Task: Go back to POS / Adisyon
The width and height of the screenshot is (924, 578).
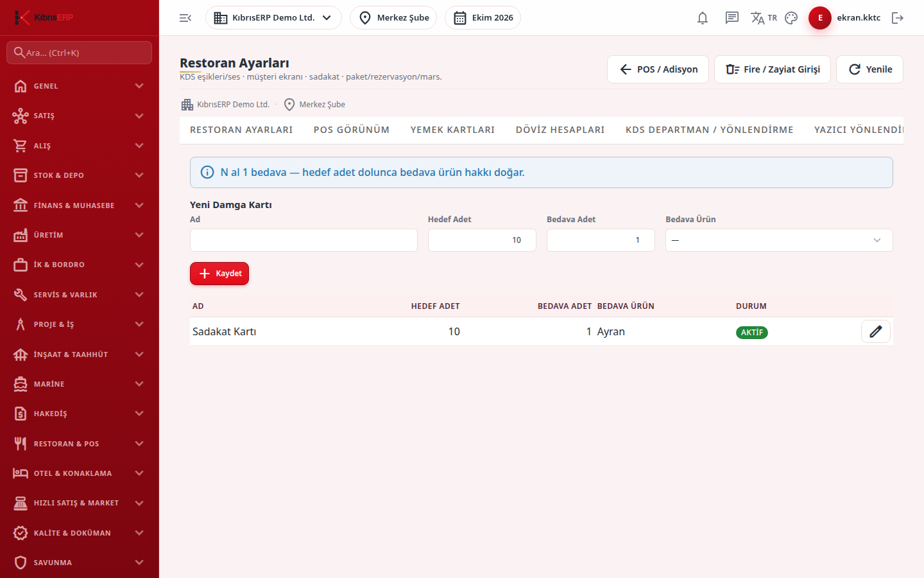Action: tap(658, 69)
